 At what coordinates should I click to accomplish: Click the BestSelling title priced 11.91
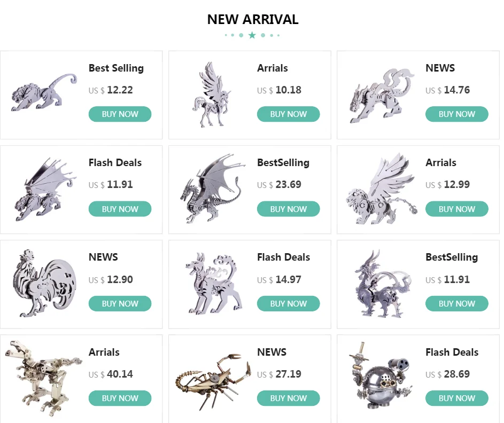click(x=452, y=257)
